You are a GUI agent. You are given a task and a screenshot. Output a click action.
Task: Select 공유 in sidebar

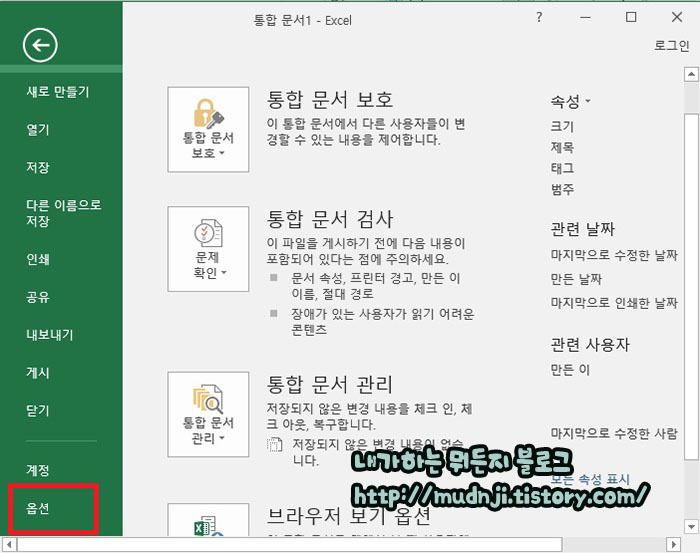pyautogui.click(x=38, y=297)
